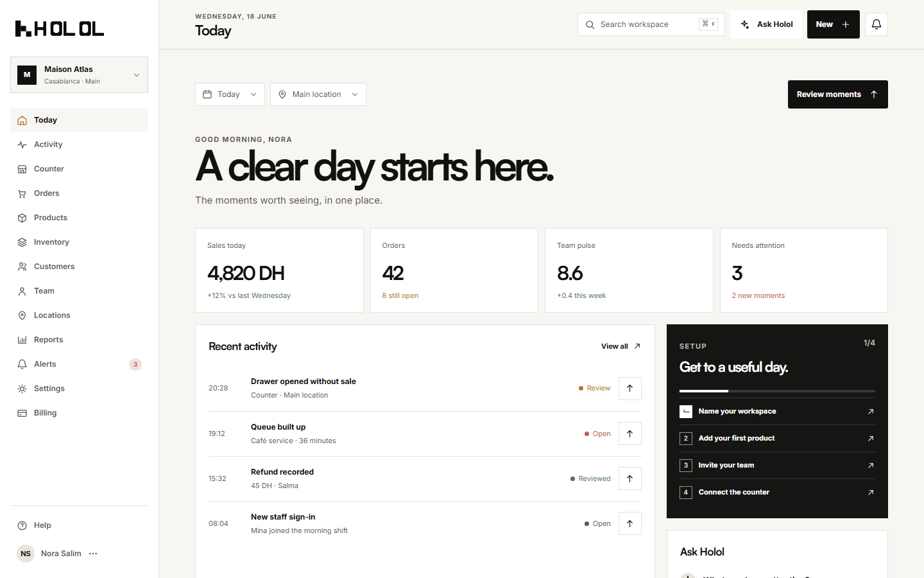The width and height of the screenshot is (924, 578).
Task: Go to Activity in sidebar
Action: (79, 144)
